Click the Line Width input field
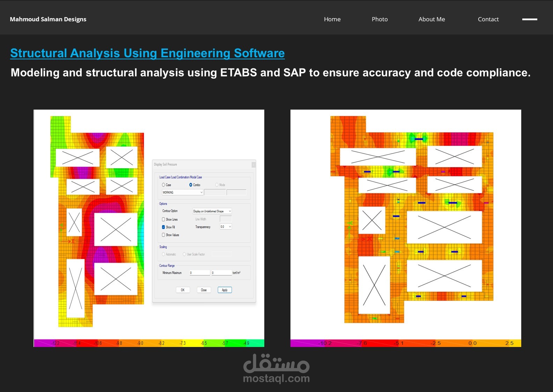 point(226,219)
